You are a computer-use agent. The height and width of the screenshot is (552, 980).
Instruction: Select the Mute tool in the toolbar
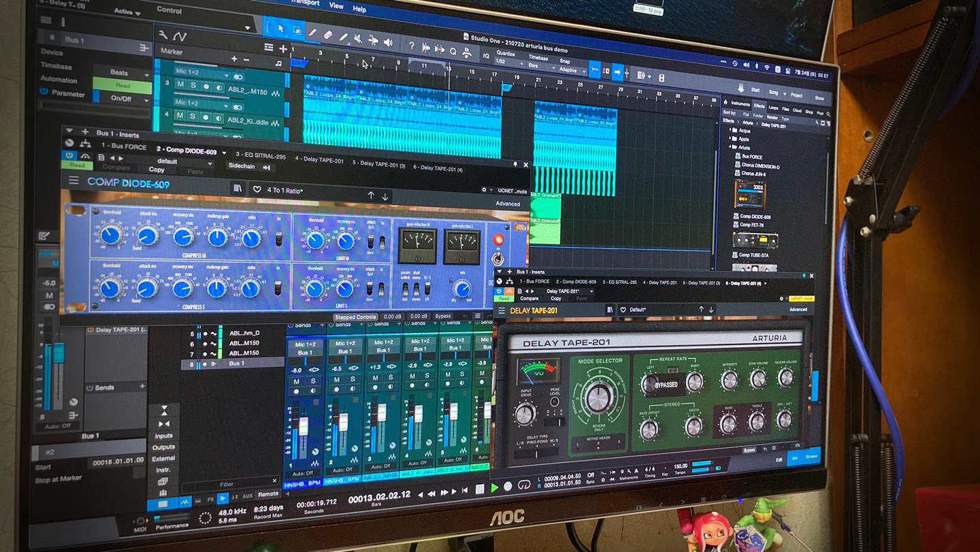coord(359,38)
